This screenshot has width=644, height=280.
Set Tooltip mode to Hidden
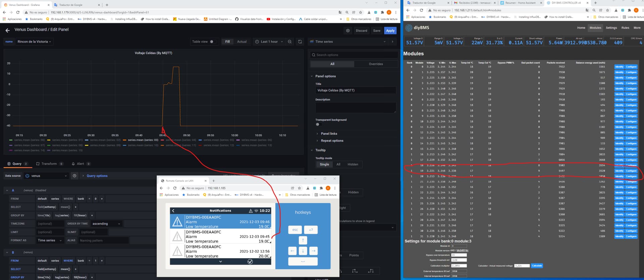pos(353,164)
